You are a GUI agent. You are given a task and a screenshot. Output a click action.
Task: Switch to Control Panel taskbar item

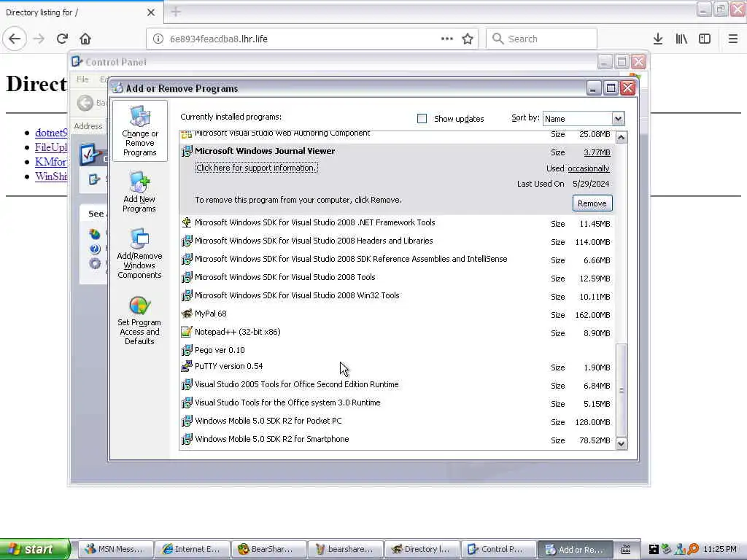click(x=499, y=549)
